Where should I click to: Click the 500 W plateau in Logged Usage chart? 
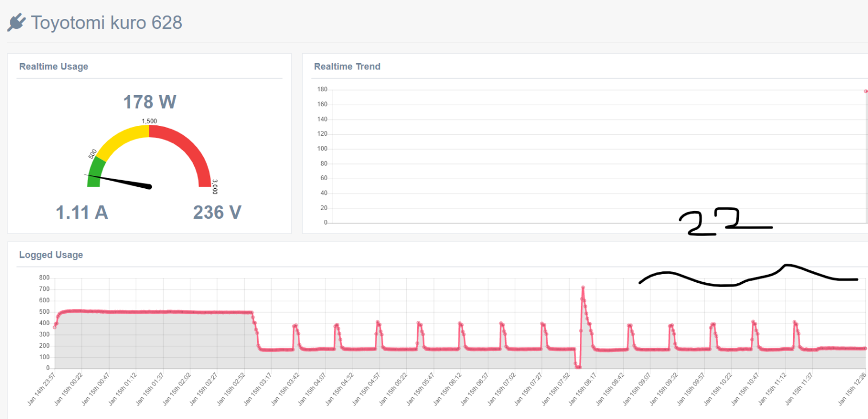[155, 312]
